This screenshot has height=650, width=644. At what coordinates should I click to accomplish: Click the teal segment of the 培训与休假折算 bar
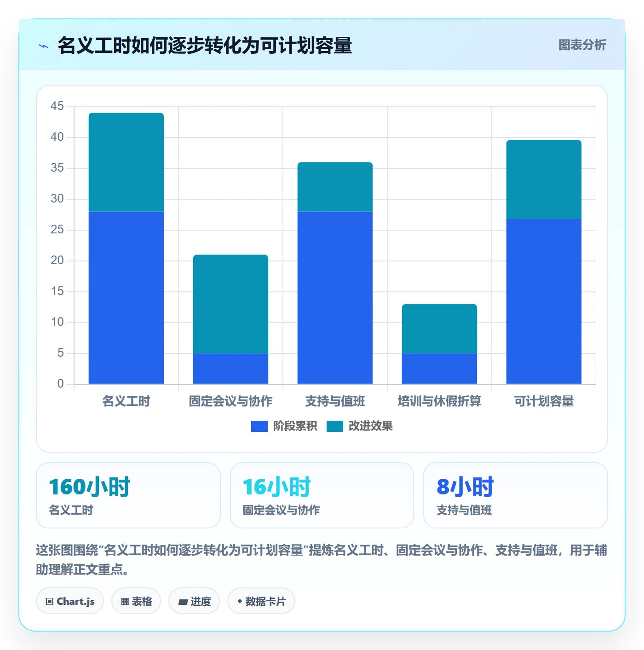click(439, 329)
